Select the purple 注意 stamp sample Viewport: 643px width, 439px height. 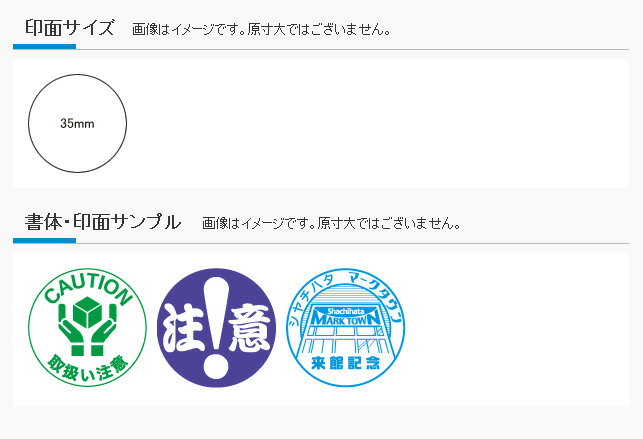(217, 328)
